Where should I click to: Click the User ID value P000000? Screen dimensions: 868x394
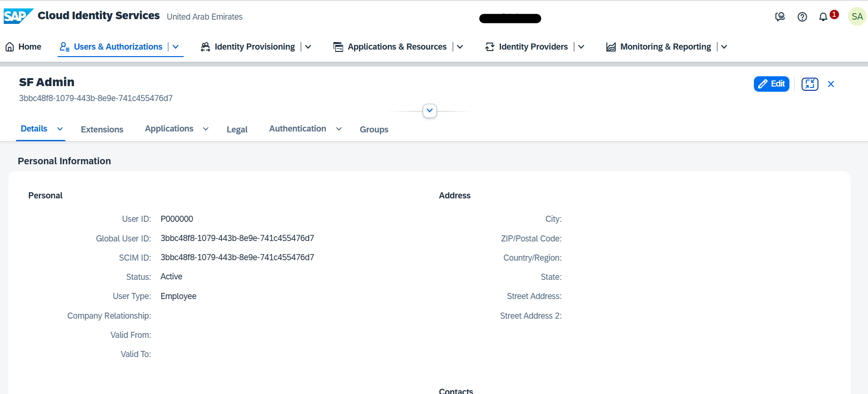(177, 219)
